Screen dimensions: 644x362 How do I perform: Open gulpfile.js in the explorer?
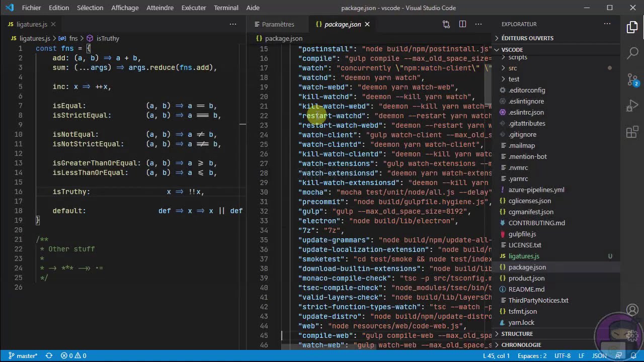556,234
